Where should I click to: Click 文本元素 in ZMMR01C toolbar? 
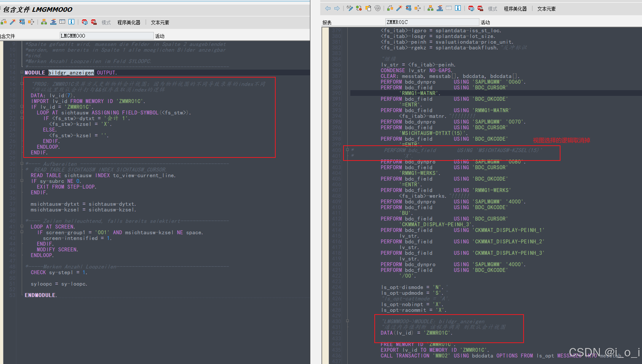point(546,9)
